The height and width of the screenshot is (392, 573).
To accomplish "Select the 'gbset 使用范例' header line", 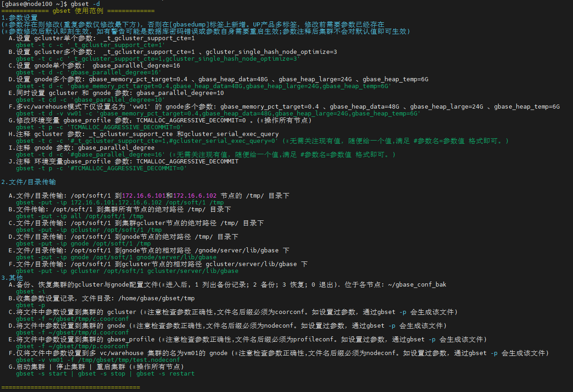I will [78, 10].
